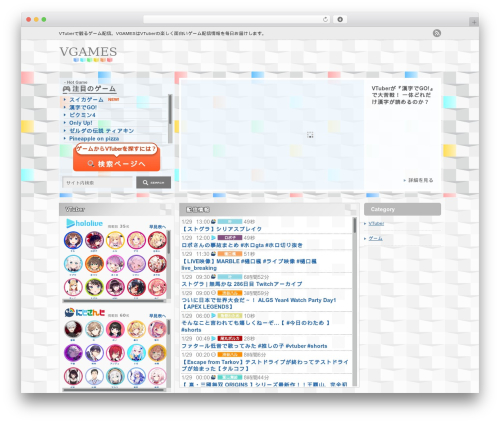Image resolution: width=500 pixels, height=423 pixels.
Task: Click the Category panel header
Action: [x=402, y=209]
